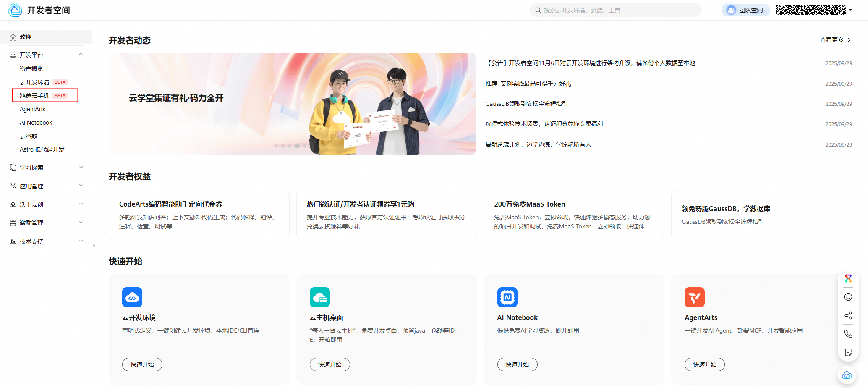This screenshot has height=388, width=868.
Task: Click the 云开发环境 cloud icon in 快速开始
Action: click(132, 297)
